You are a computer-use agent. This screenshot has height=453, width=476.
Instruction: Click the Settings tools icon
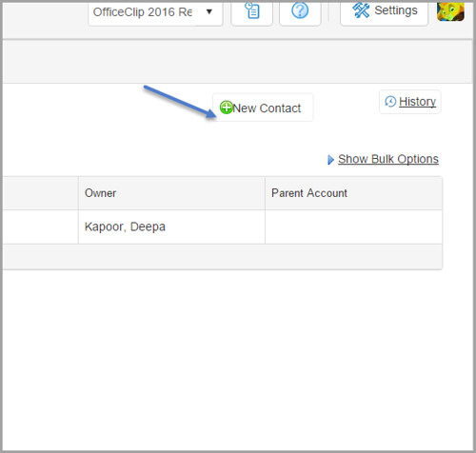click(x=361, y=10)
